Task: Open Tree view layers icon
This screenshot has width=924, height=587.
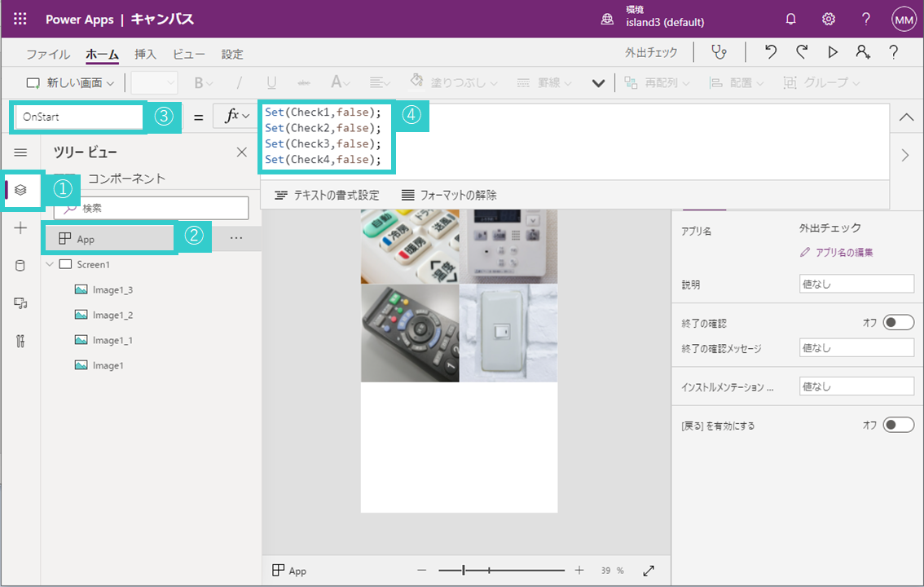Action: point(20,190)
